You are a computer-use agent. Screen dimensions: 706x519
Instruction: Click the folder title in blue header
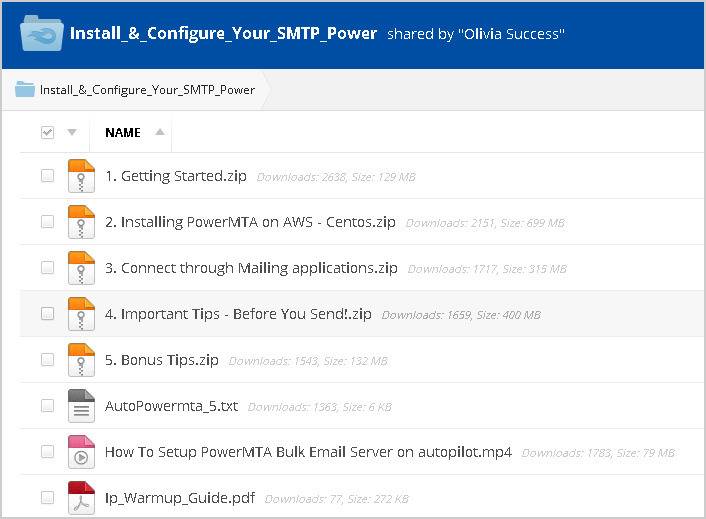(x=223, y=33)
